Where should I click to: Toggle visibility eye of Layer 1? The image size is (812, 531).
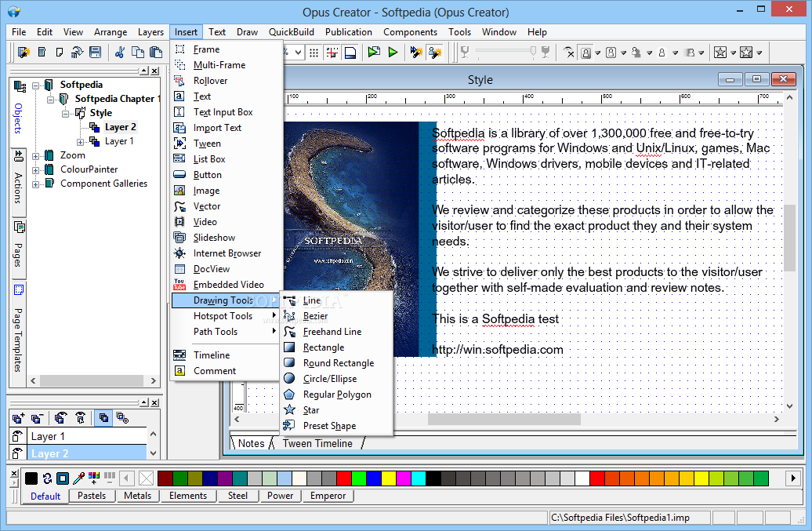[x=17, y=436]
